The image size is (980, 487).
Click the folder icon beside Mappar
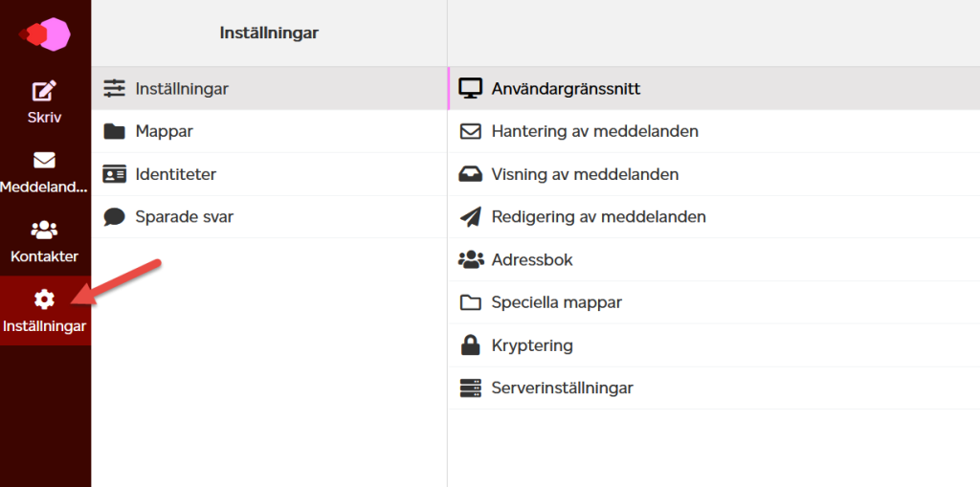(115, 131)
